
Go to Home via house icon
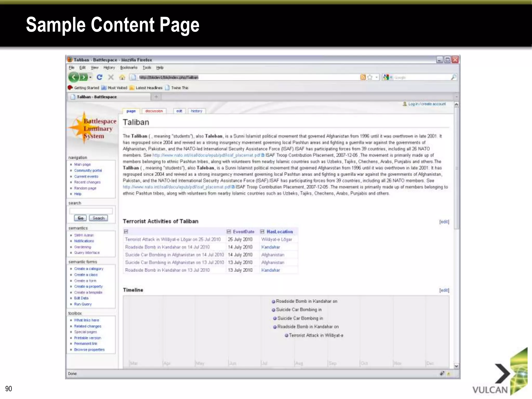pos(122,77)
